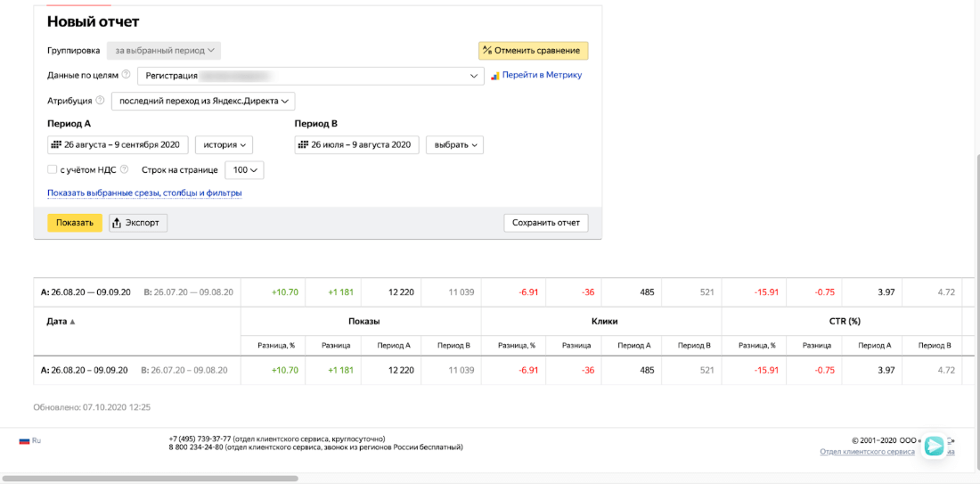Image resolution: width=980 pixels, height=484 pixels.
Task: Click the 8 800 234-24-80 phone number
Action: [196, 447]
